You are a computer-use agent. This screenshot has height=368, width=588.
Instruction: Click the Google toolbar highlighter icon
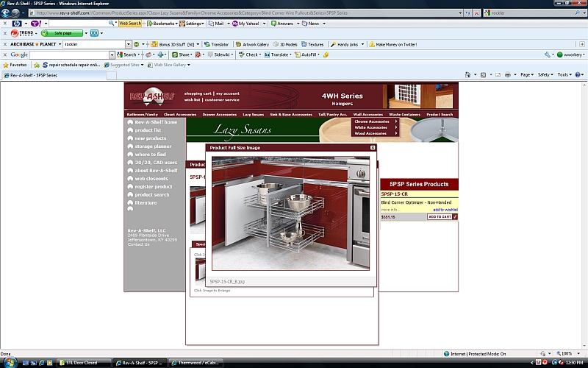point(326,54)
